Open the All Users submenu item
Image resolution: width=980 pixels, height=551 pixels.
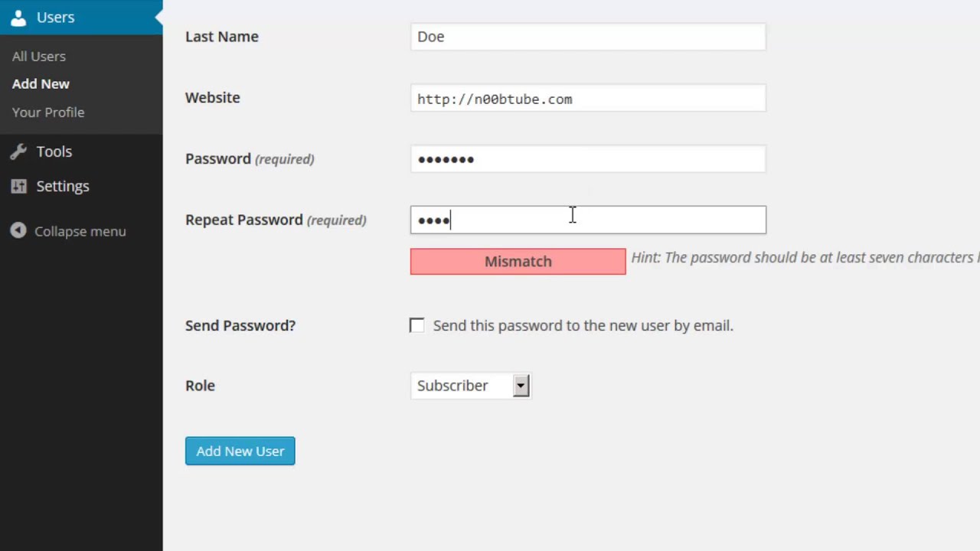tap(39, 57)
